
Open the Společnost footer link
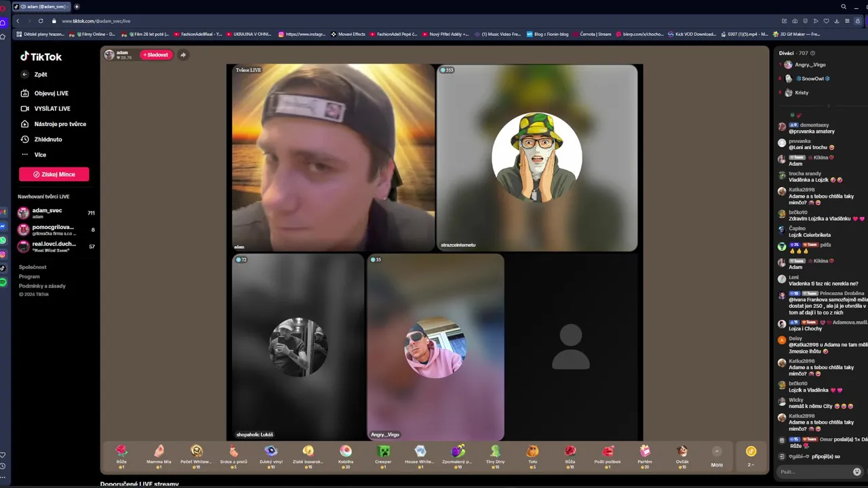click(33, 267)
